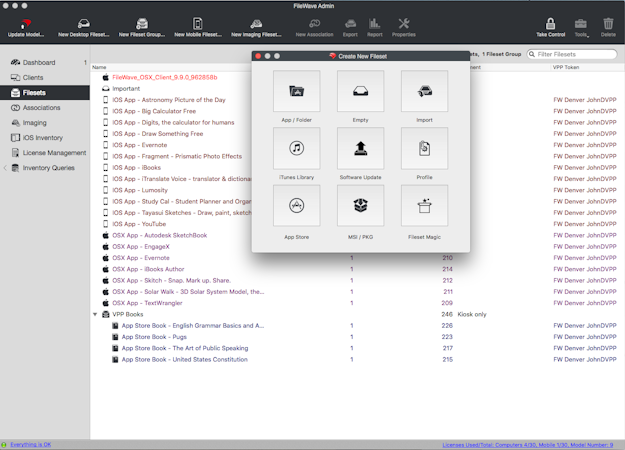This screenshot has width=625, height=450.
Task: Open Associations in the sidebar
Action: point(41,108)
